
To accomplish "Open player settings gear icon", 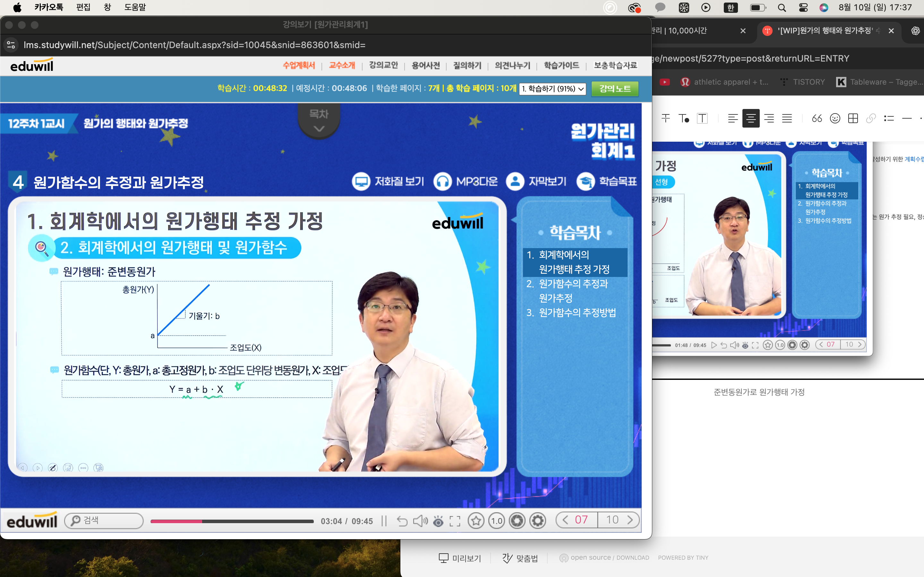I will (538, 521).
